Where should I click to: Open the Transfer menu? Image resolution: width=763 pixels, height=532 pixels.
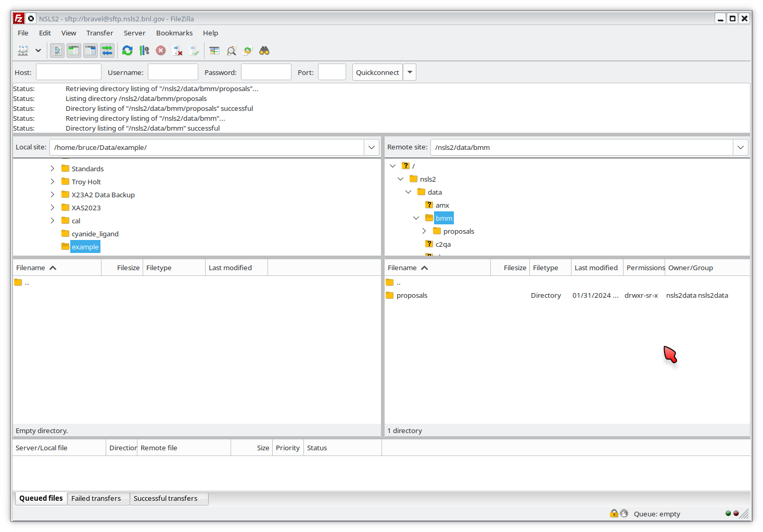(x=99, y=33)
